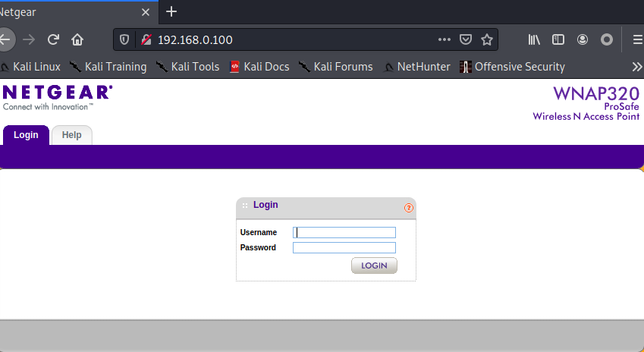Screen dimensions: 644x352
Task: Go back to the previous page
Action: coord(6,40)
